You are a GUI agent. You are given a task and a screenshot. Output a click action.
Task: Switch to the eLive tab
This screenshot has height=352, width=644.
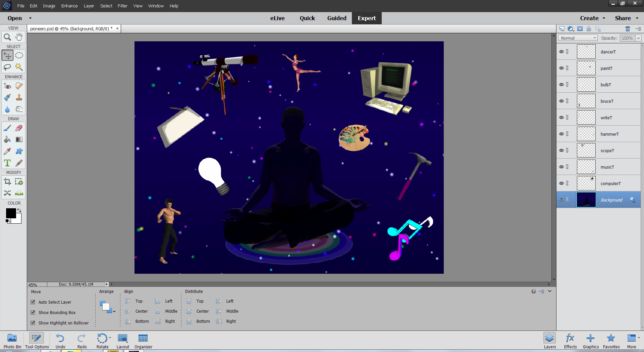coord(277,18)
